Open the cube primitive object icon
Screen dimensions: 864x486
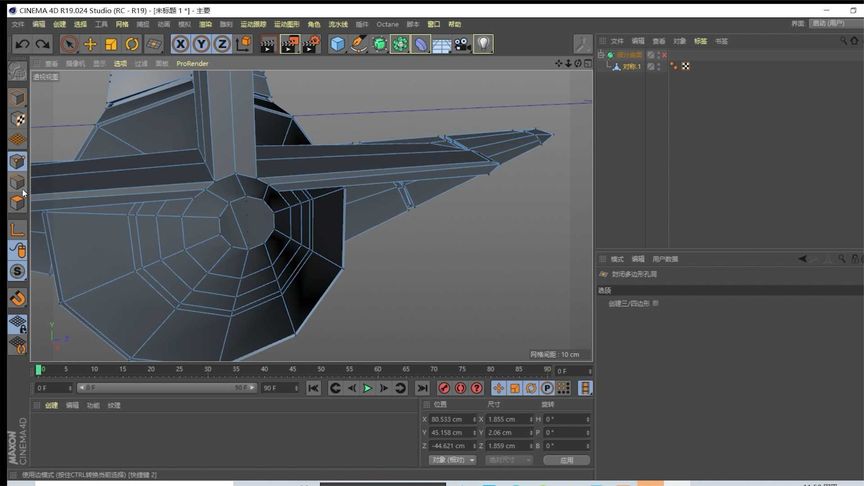338,44
